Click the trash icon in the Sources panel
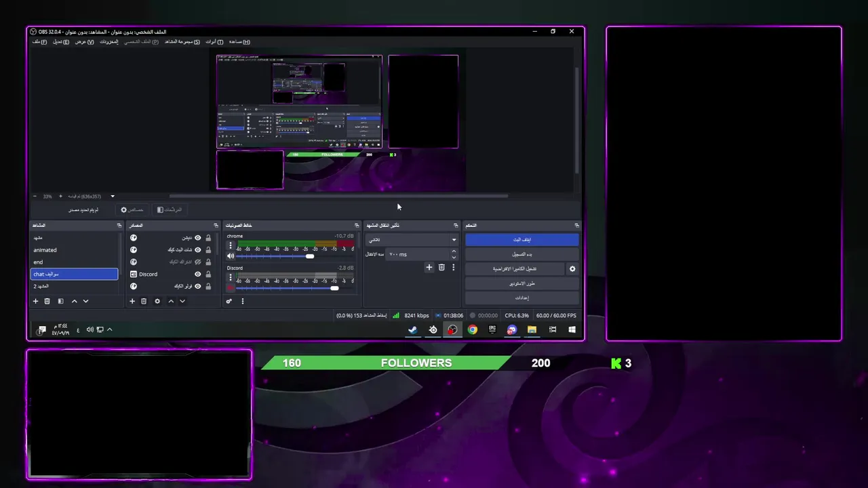This screenshot has height=488, width=868. (x=144, y=301)
